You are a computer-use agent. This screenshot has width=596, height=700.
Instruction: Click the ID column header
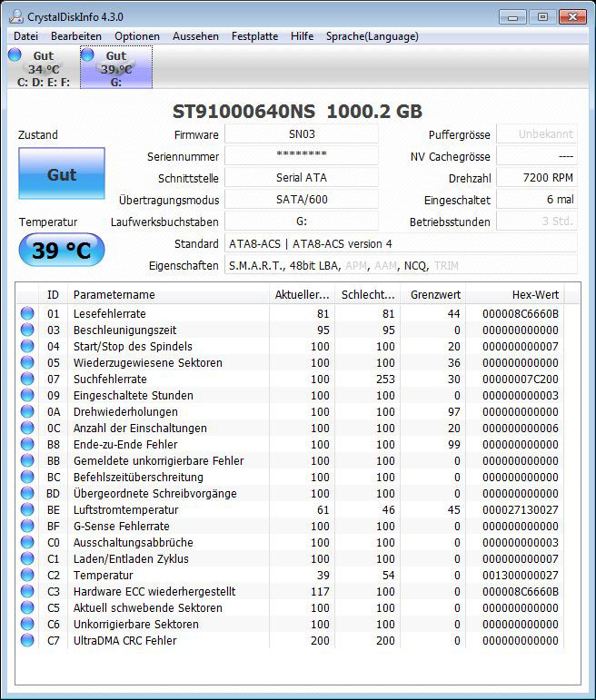tap(53, 295)
